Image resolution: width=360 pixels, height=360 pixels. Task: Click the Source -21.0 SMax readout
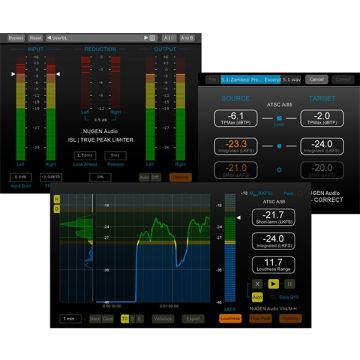pyautogui.click(x=236, y=170)
